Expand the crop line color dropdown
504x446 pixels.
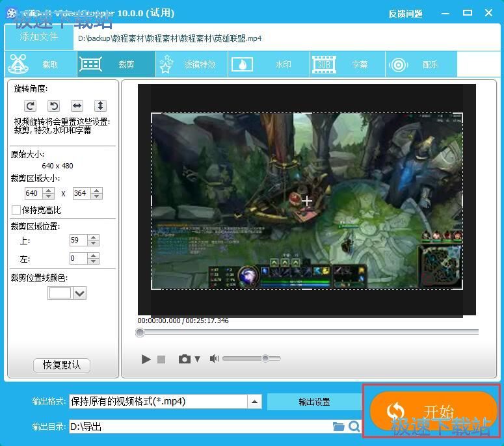(x=79, y=293)
